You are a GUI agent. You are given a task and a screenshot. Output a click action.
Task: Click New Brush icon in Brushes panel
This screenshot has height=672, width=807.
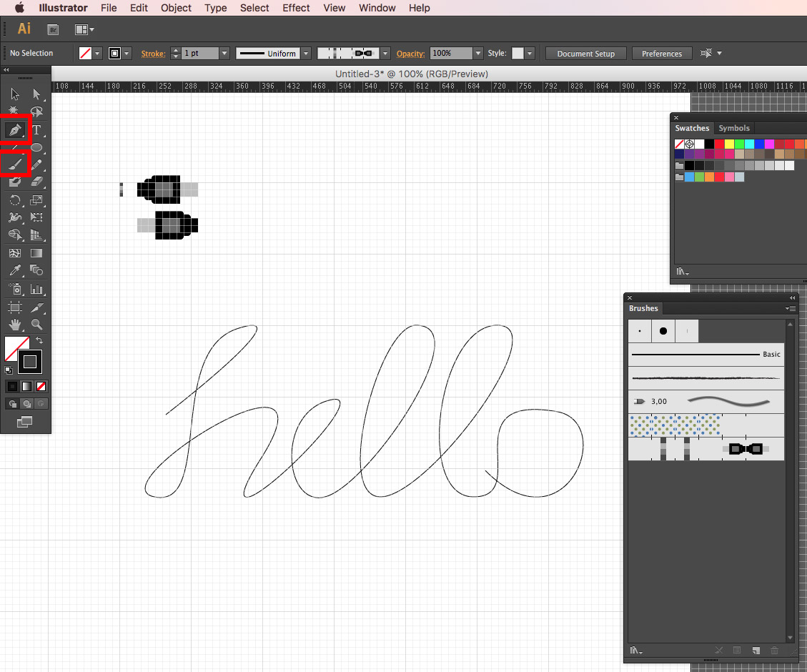point(756,651)
